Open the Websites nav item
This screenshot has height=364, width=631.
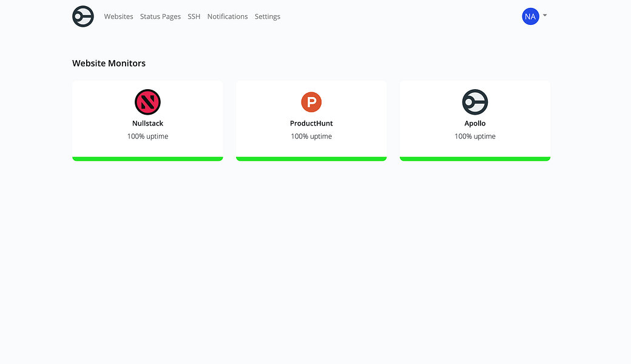point(118,16)
